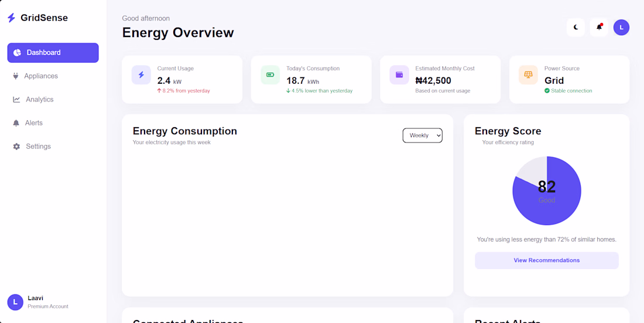The width and height of the screenshot is (644, 323).
Task: Click the Power Source solar panel icon
Action: (528, 75)
